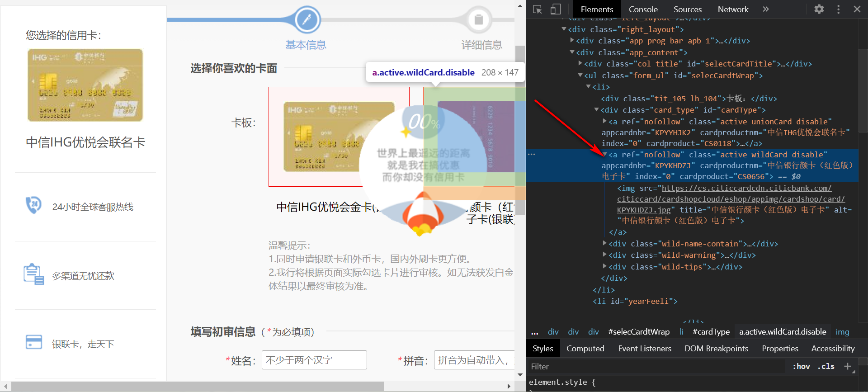
Task: Click the 银联卡，走天下 card icon
Action: tap(33, 342)
